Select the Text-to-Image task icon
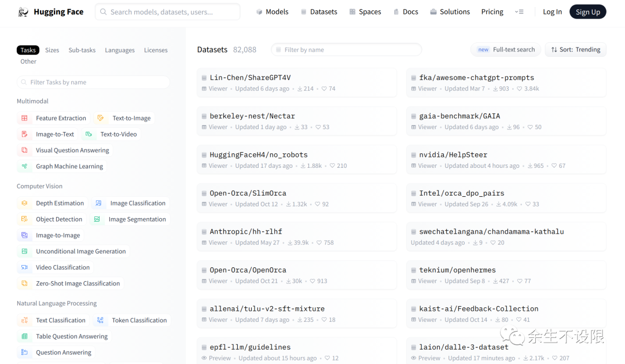The image size is (625, 364). pyautogui.click(x=101, y=118)
